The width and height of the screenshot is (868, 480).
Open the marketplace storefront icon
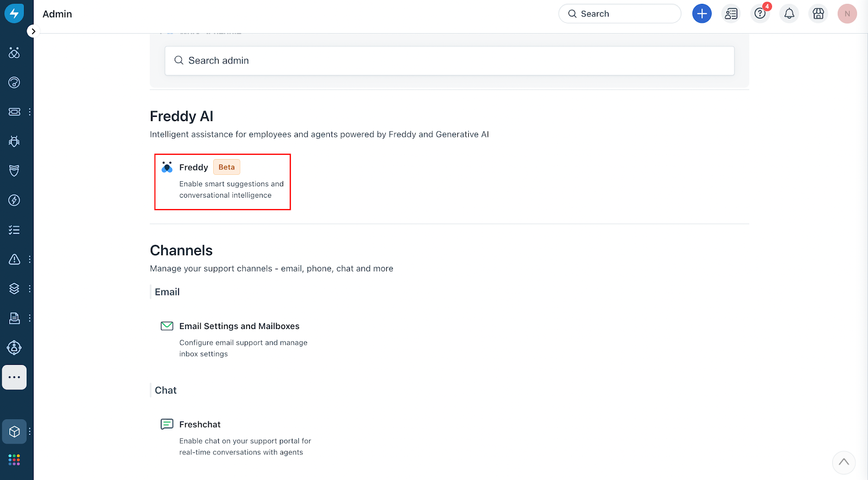coord(818,14)
